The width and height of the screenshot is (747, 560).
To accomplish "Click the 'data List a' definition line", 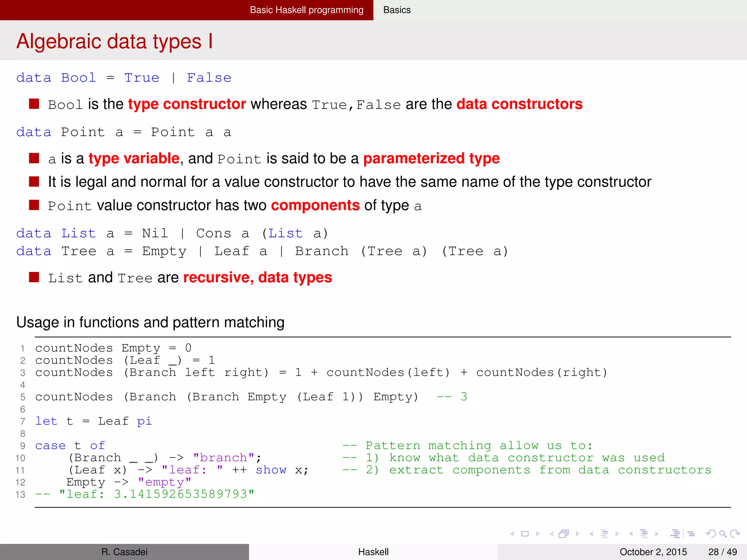I will [172, 233].
